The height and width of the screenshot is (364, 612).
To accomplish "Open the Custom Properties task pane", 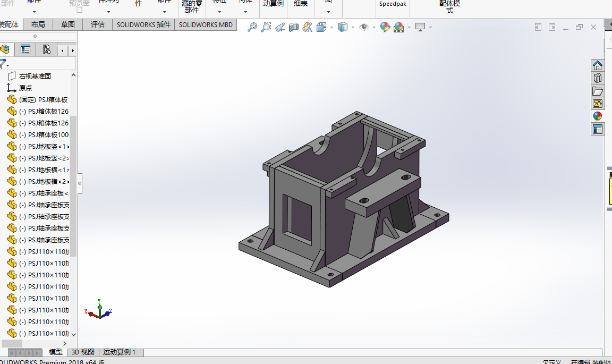I will [597, 129].
